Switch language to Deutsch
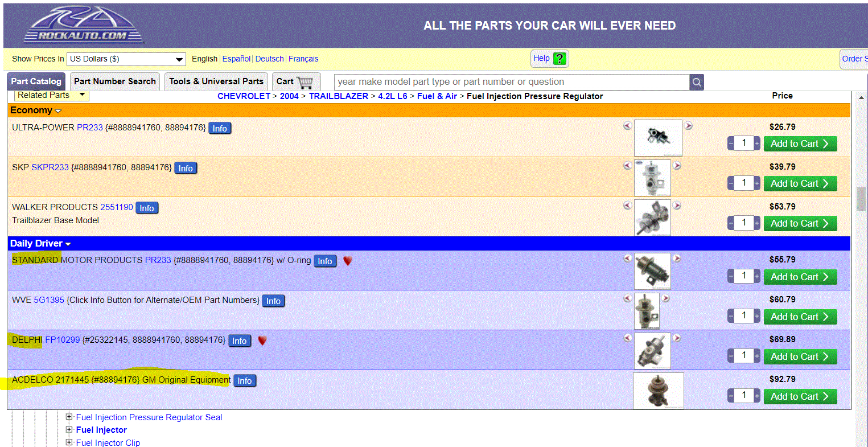This screenshot has height=447, width=868. click(269, 59)
